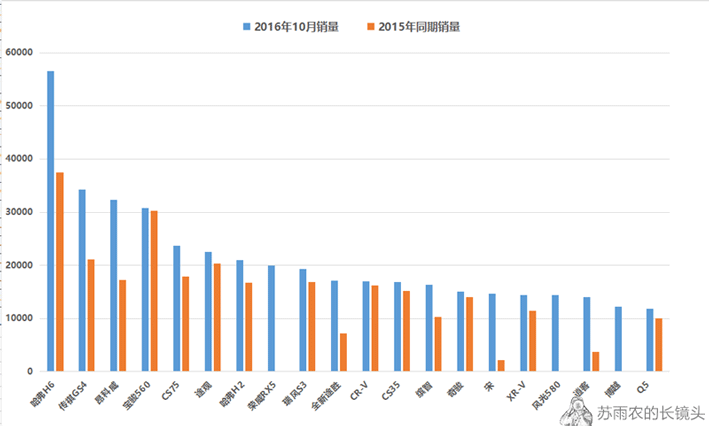Click the blue 2016 bar for 荣威RX5
709x426 pixels.
point(271,318)
